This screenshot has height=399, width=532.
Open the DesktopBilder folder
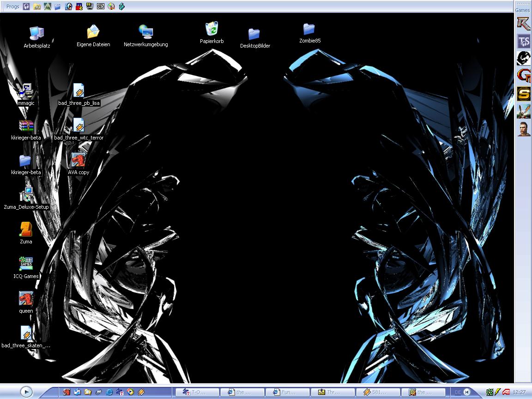(254, 34)
